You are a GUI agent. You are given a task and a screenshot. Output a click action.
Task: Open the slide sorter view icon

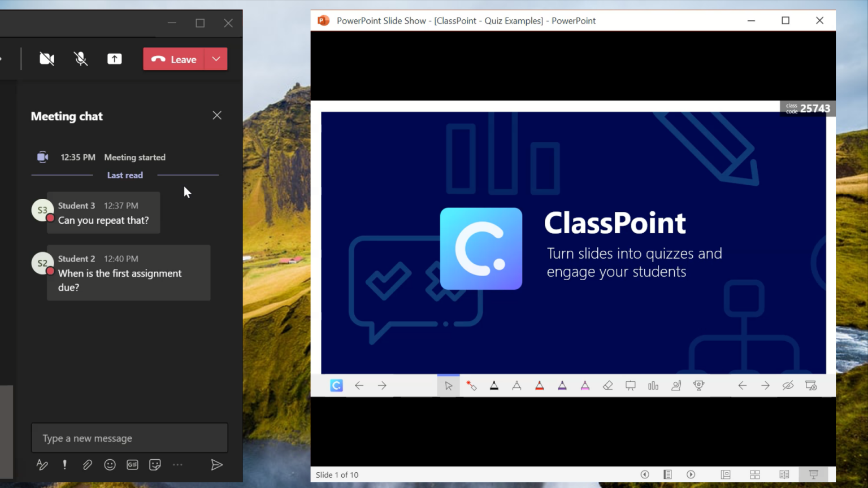(x=755, y=474)
